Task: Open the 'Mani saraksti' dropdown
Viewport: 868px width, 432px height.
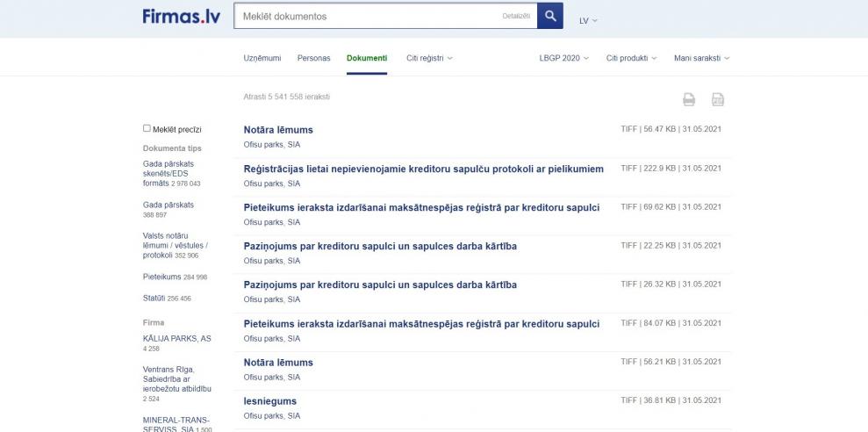Action: 701,58
